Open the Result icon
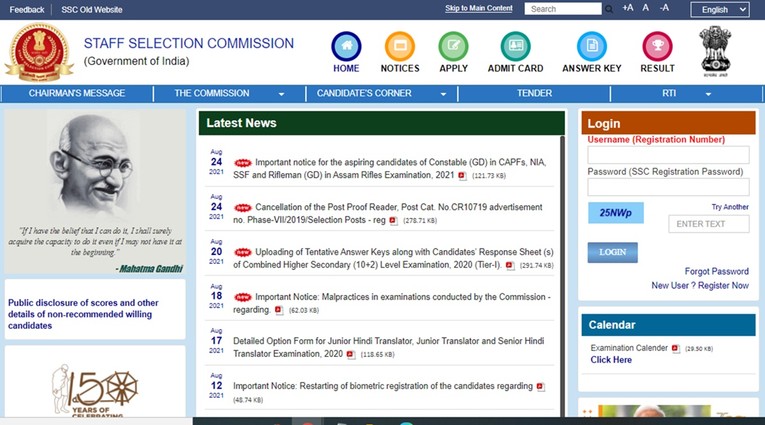This screenshot has width=765, height=425. click(x=657, y=46)
